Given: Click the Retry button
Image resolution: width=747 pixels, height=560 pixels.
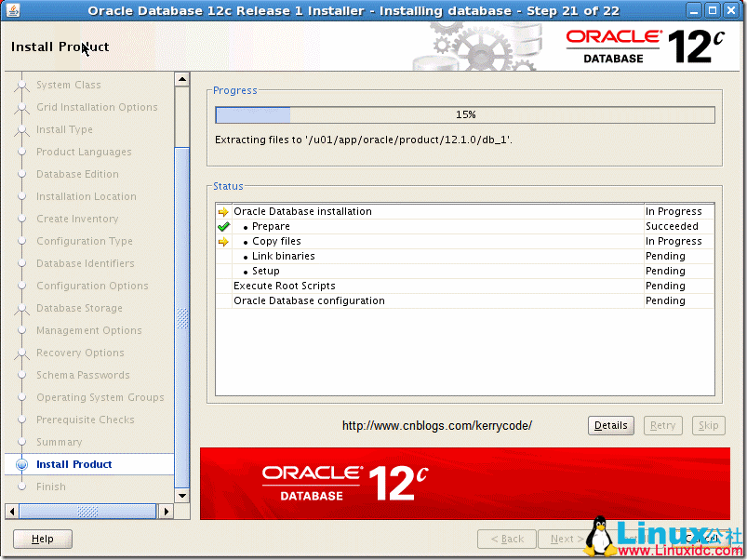Looking at the screenshot, I should pos(662,425).
